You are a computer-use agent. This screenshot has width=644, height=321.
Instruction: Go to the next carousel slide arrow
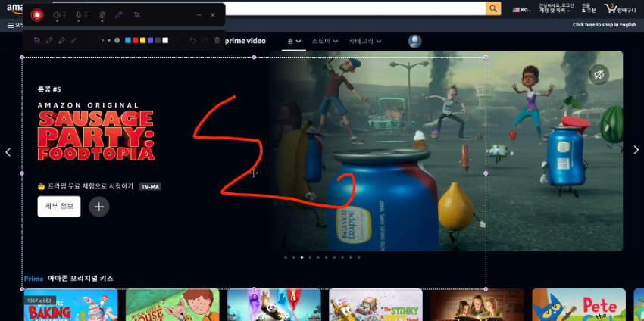pyautogui.click(x=636, y=151)
